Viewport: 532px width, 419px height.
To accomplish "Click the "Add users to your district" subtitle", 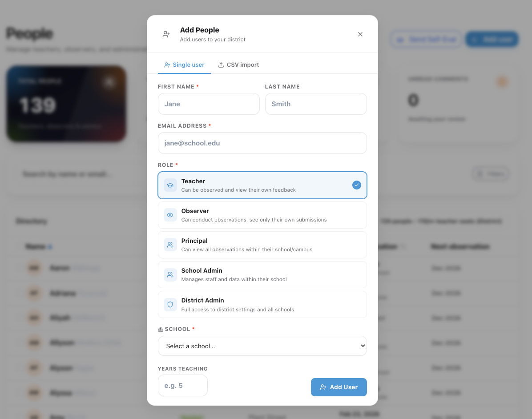I will coord(213,39).
